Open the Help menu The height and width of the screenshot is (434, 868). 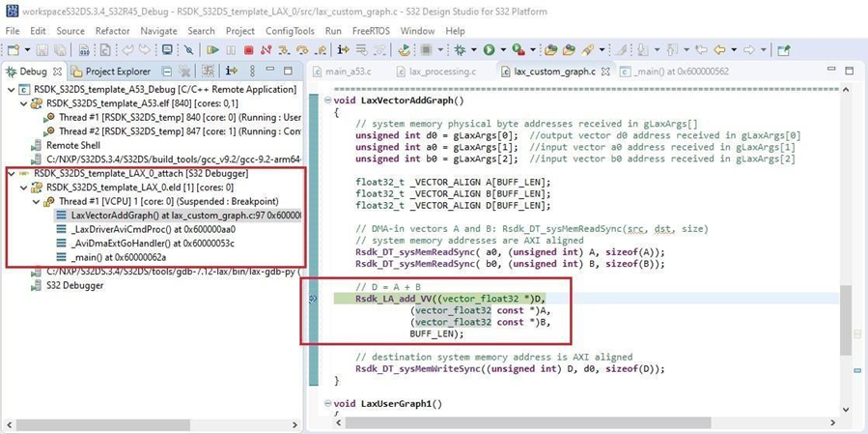[x=455, y=31]
